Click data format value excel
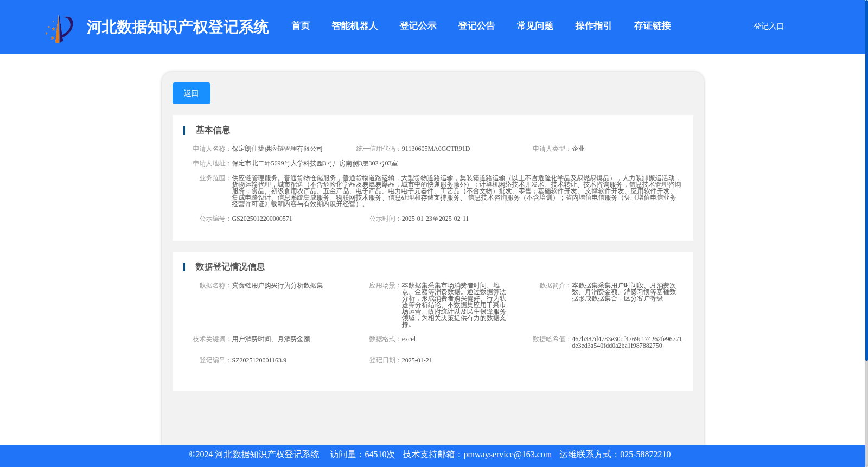868x467 pixels. click(409, 339)
